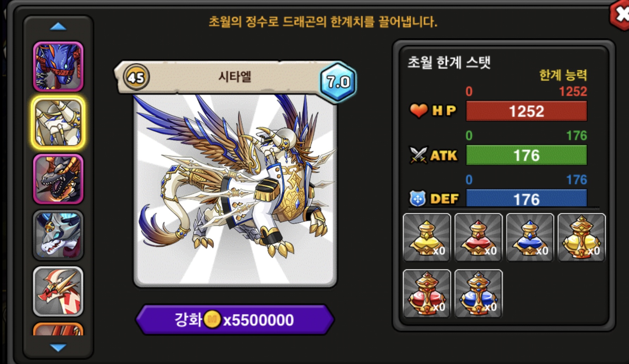The height and width of the screenshot is (364, 629).
Task: Pick the large blue essence jar
Action: (478, 294)
